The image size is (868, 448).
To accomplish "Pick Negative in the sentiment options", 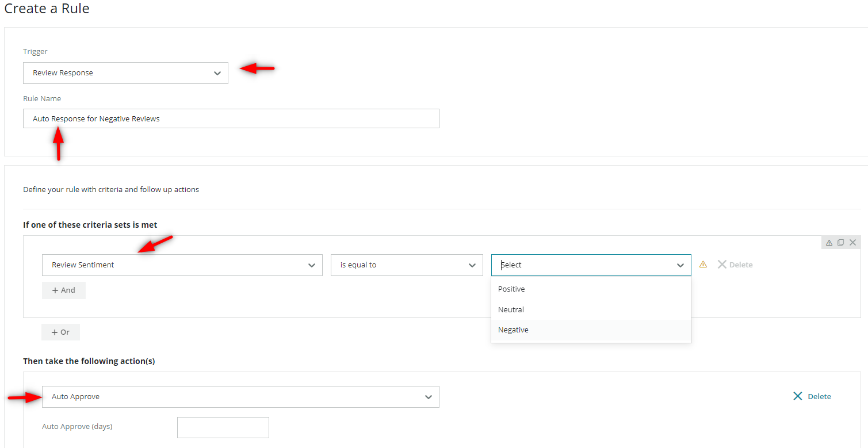I will (513, 330).
